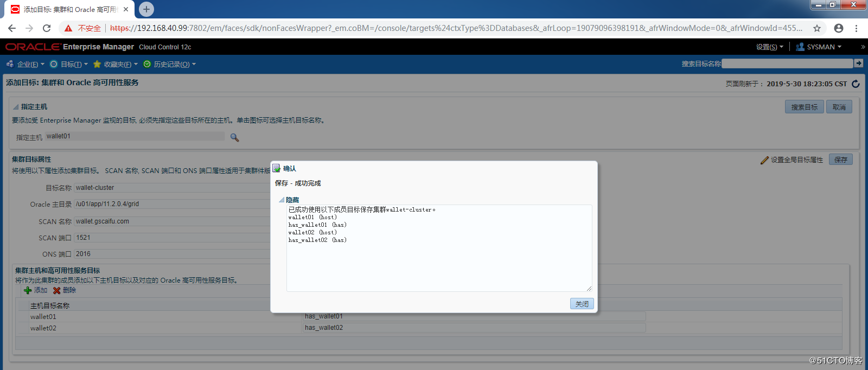Image resolution: width=868 pixels, height=370 pixels.
Task: Click the ONS 端口 2016 field
Action: pyautogui.click(x=172, y=254)
